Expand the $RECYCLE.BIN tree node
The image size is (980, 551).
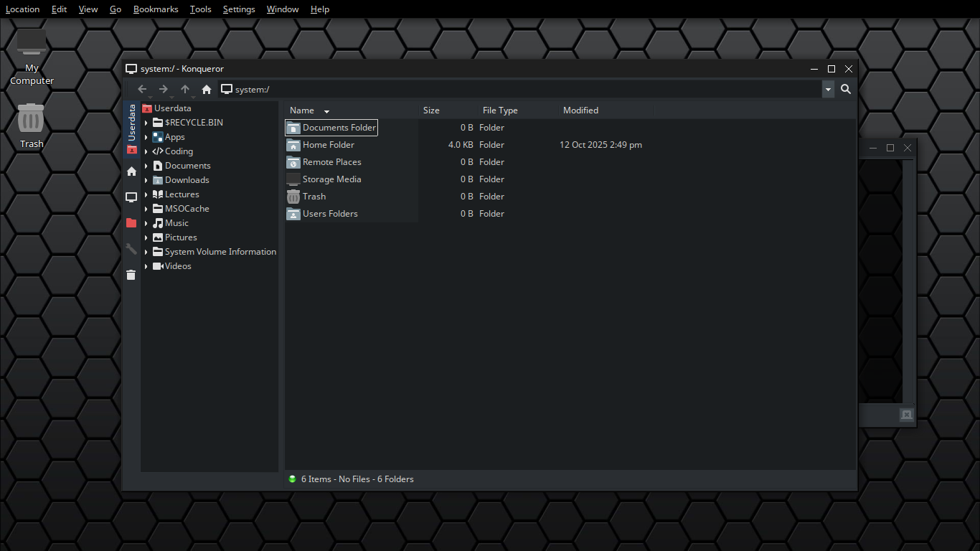pos(146,123)
